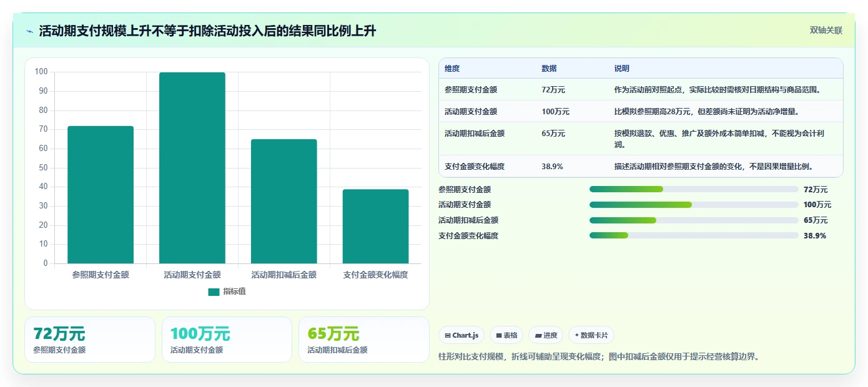The image size is (868, 387).
Task: Click x-axis label 支付金额变化幅度
Action: click(x=376, y=275)
